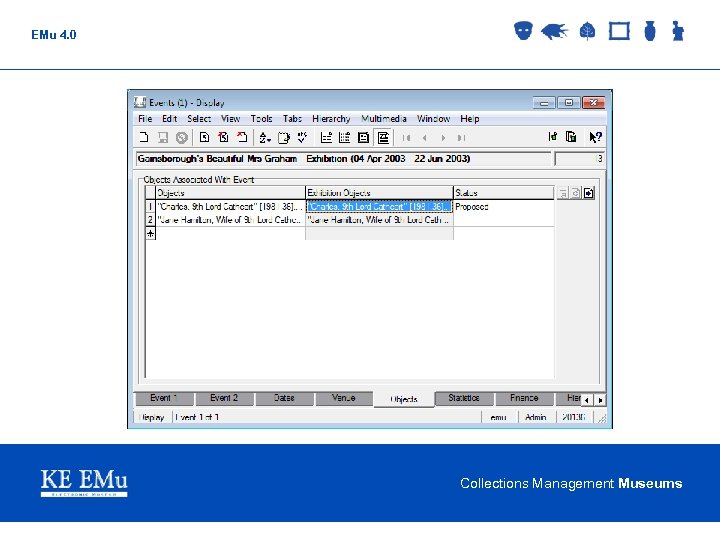Open the Sort A-Z dropdown toolbar icon
The height and width of the screenshot is (540, 720).
pos(264,137)
